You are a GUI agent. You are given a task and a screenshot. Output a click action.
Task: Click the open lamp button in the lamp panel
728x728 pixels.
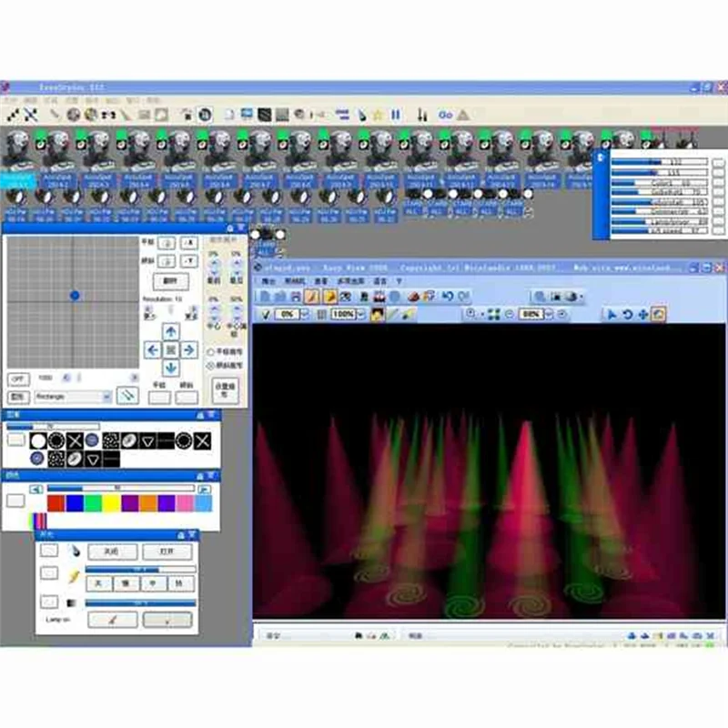[x=167, y=551]
